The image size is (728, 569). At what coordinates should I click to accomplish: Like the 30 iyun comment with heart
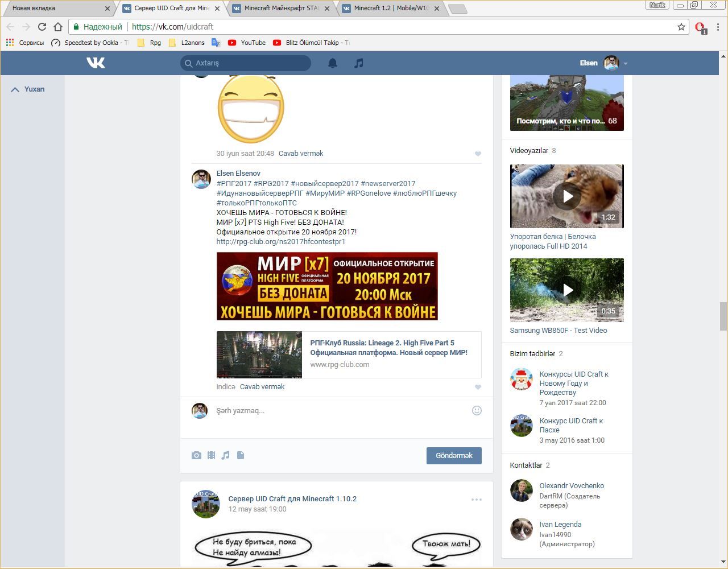(x=478, y=154)
